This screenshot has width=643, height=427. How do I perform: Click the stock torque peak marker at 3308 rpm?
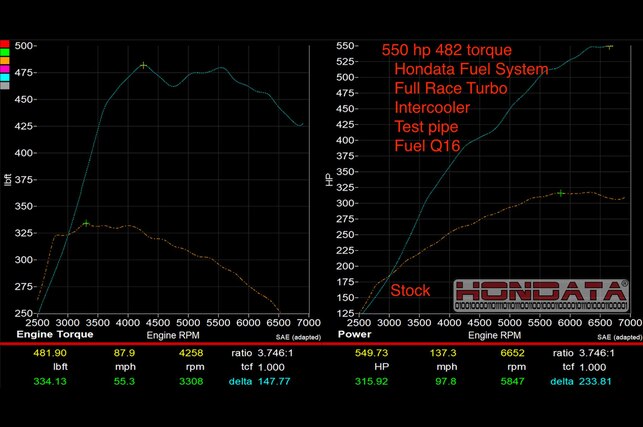[86, 223]
